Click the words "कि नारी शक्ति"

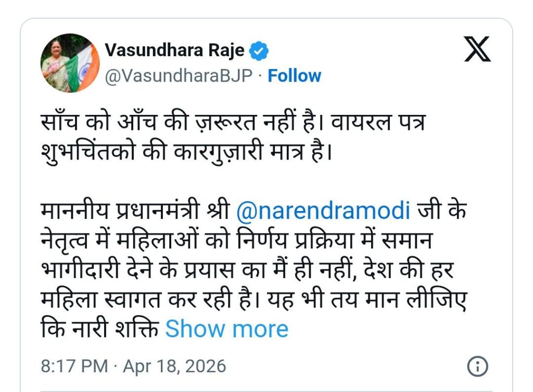click(x=99, y=329)
